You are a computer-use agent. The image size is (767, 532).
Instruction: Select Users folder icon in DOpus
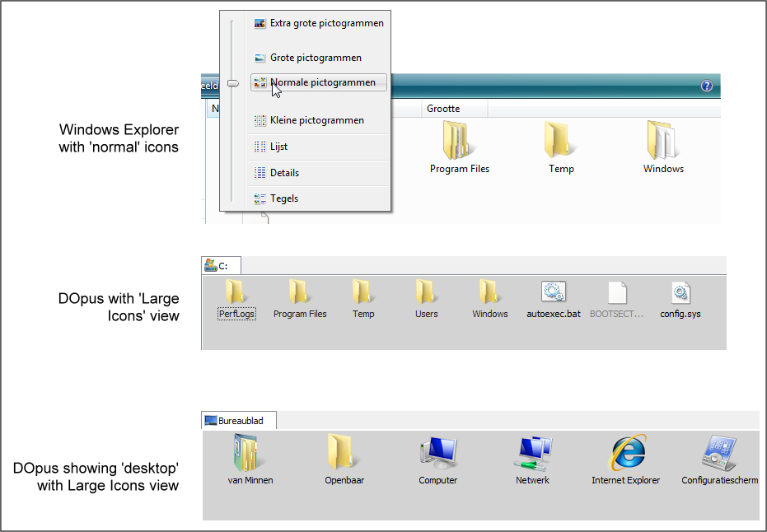(x=426, y=292)
